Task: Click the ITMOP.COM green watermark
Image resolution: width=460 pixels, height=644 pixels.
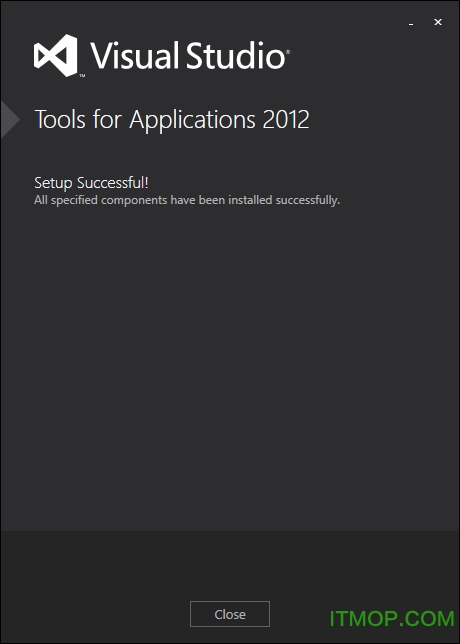Action: click(x=392, y=619)
